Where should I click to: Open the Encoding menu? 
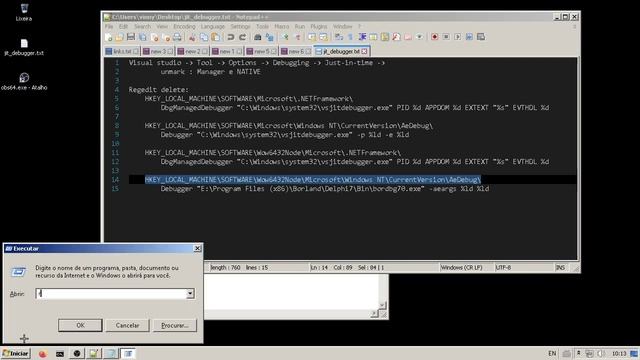tap(184, 27)
